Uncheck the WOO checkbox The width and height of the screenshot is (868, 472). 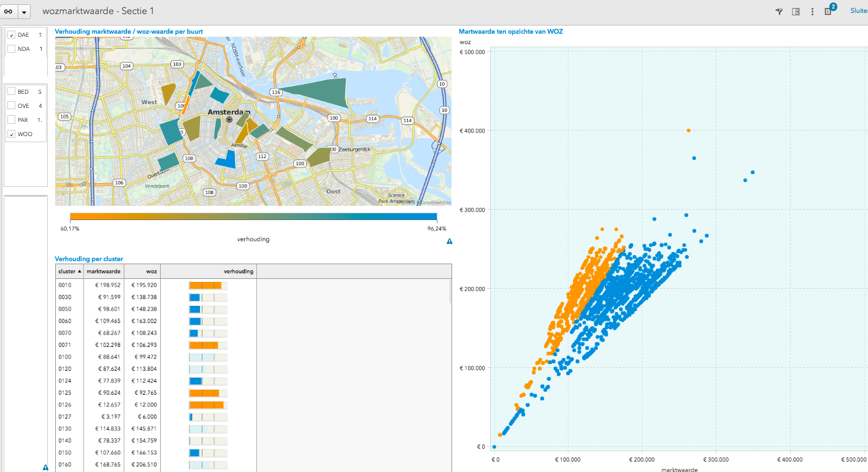pyautogui.click(x=11, y=134)
